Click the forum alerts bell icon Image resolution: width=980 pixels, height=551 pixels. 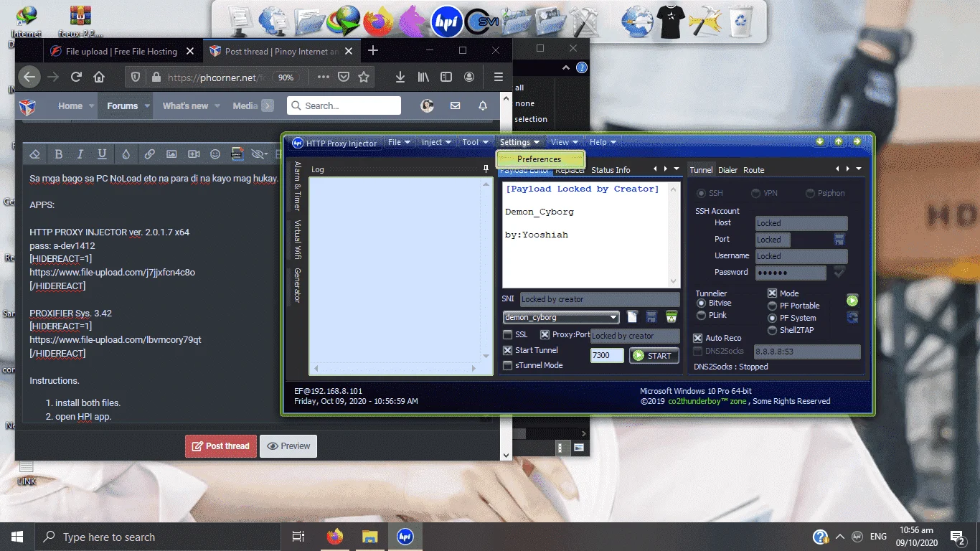point(483,105)
